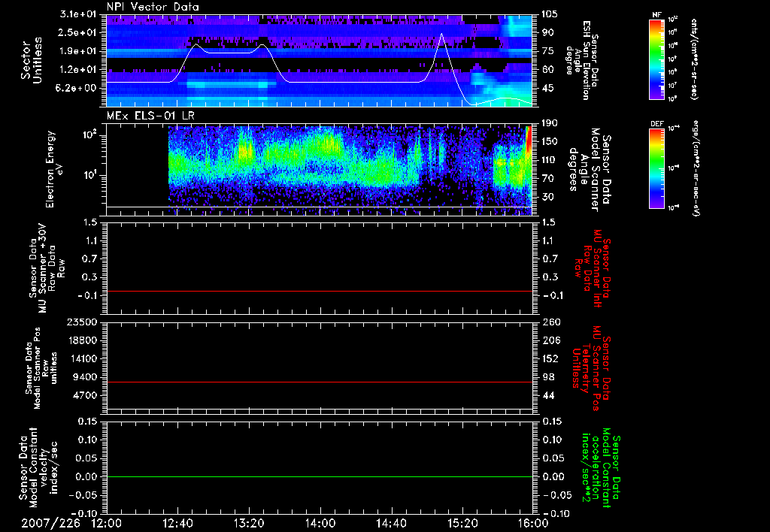Click the '14:00' time tick label

coord(320,523)
